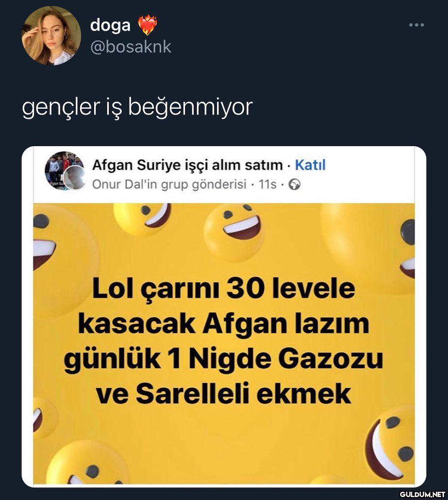Image resolution: width=448 pixels, height=500 pixels.
Task: Click the display name doga
Action: (x=110, y=25)
